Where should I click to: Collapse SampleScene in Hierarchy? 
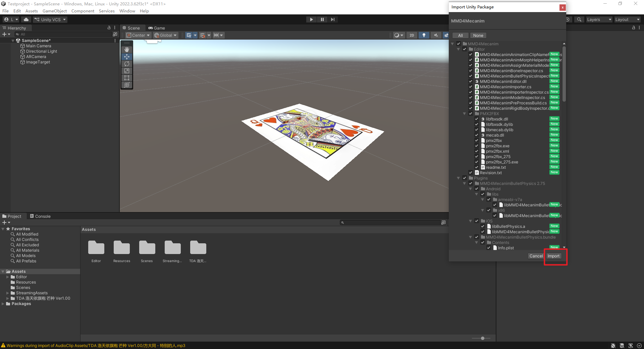pyautogui.click(x=13, y=41)
